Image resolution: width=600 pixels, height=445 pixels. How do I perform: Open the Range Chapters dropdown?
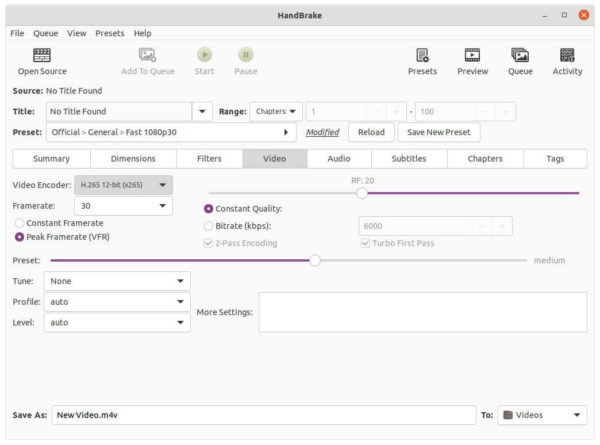(276, 111)
